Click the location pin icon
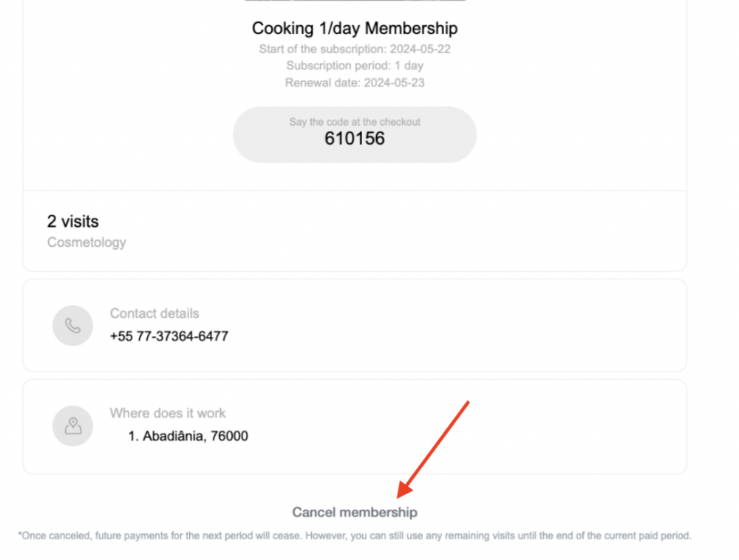The height and width of the screenshot is (560, 739). click(72, 426)
